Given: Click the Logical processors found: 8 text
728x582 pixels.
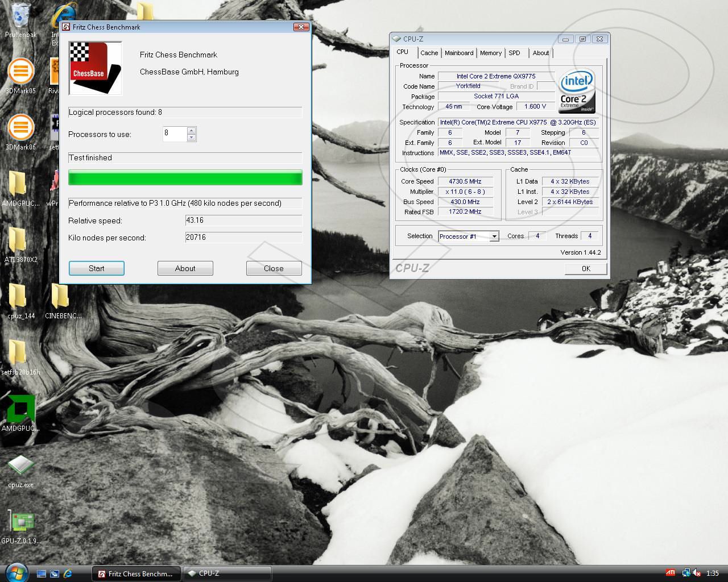Looking at the screenshot, I should coord(115,113).
